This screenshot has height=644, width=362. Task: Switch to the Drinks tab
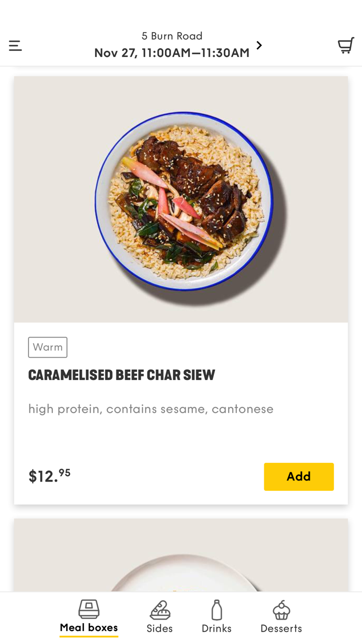(216, 617)
